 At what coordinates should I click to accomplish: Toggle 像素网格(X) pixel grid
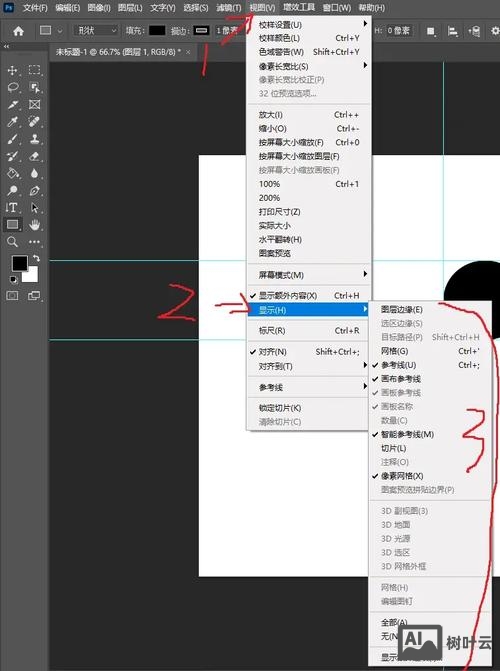tap(430, 476)
